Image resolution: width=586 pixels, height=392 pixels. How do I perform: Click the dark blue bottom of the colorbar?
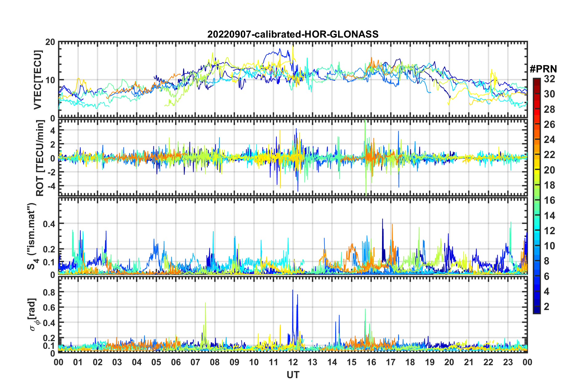pos(536,311)
